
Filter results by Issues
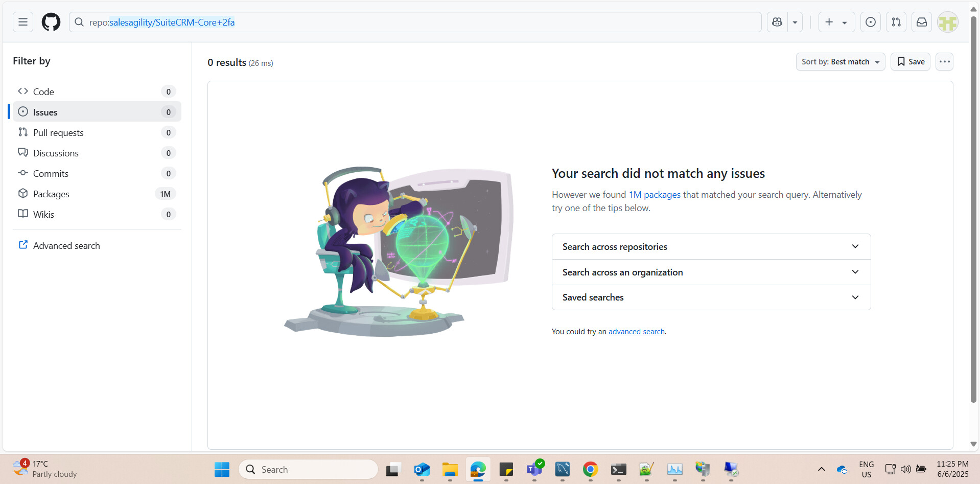[x=97, y=112]
